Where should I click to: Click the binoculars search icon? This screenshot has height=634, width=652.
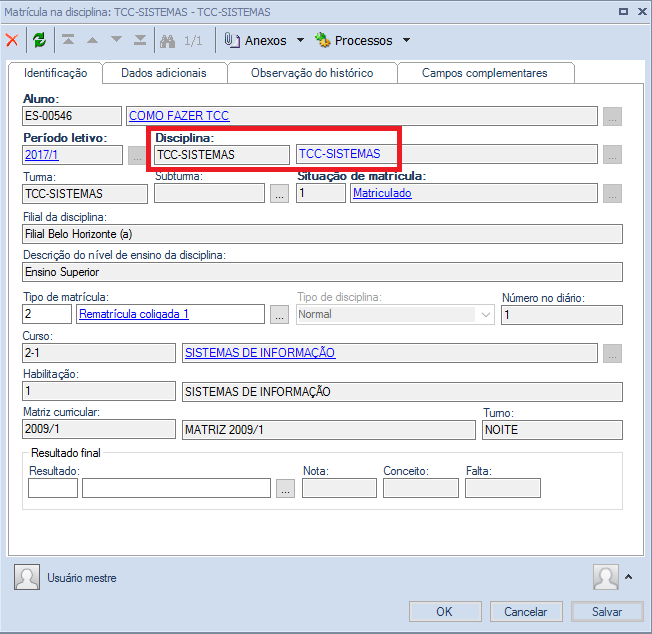click(168, 41)
